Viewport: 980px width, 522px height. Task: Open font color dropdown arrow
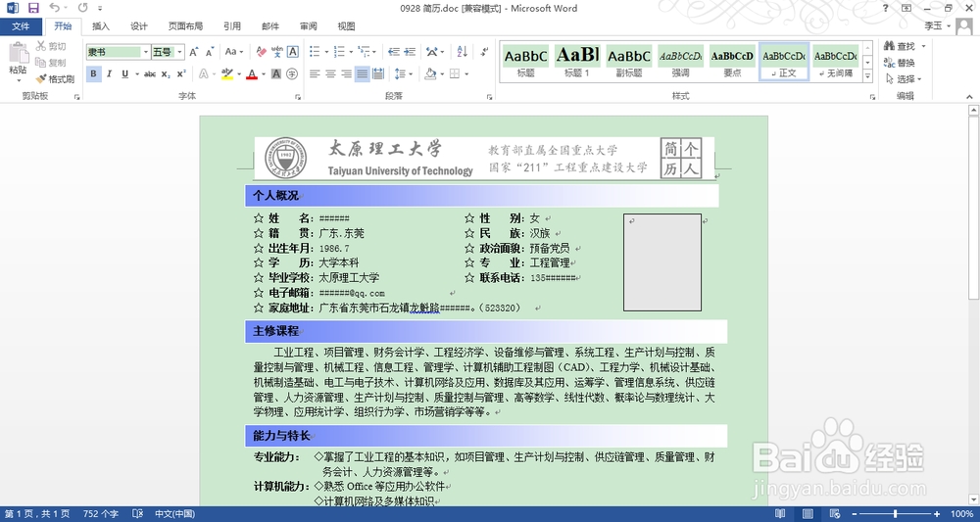(x=264, y=74)
